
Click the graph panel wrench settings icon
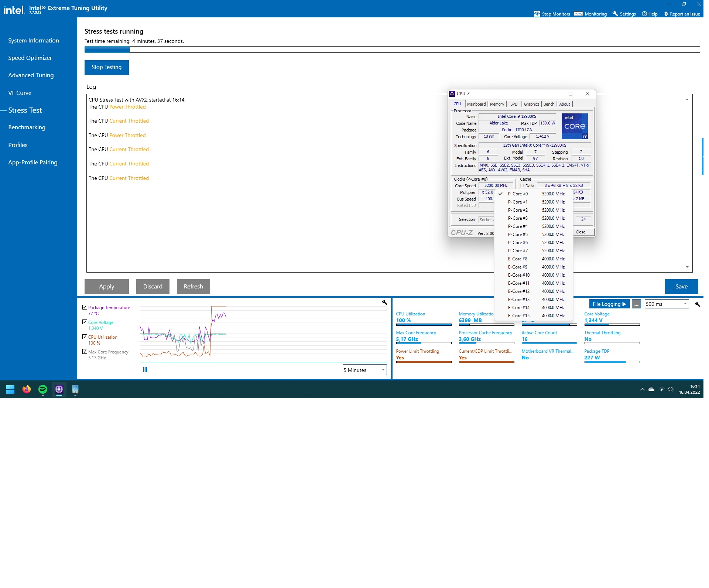(x=384, y=302)
